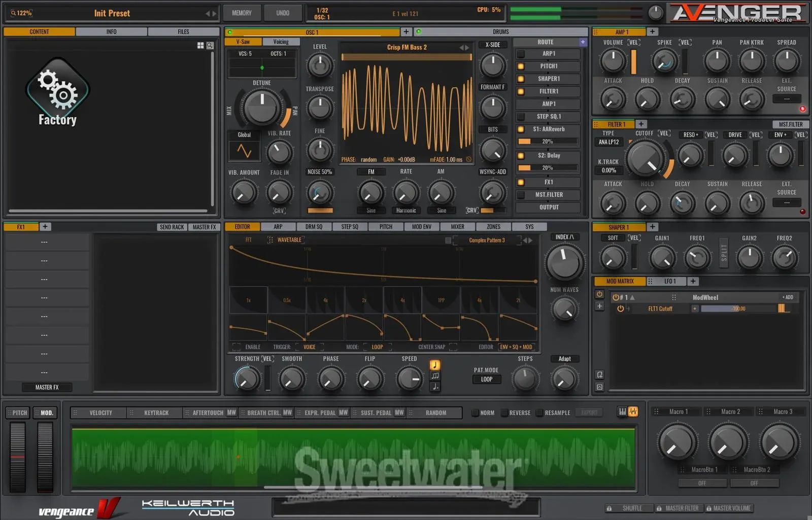Viewport: 812px width, 520px height.
Task: Enable the REVERSE checkbox
Action: coord(504,412)
